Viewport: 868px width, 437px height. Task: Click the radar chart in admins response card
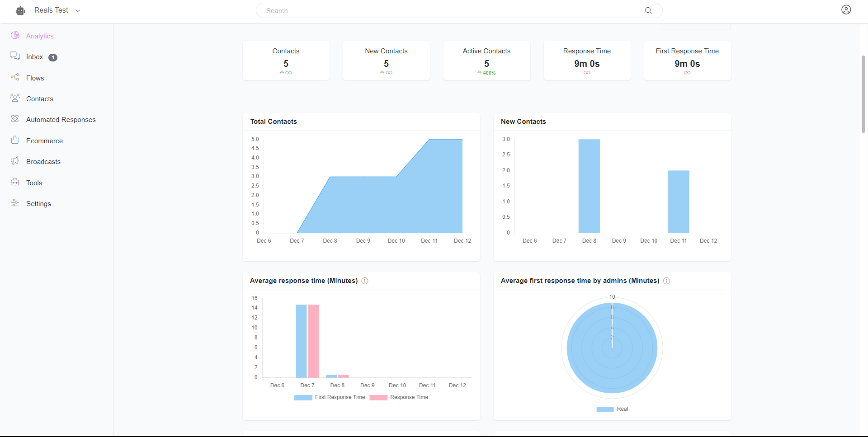pyautogui.click(x=612, y=348)
